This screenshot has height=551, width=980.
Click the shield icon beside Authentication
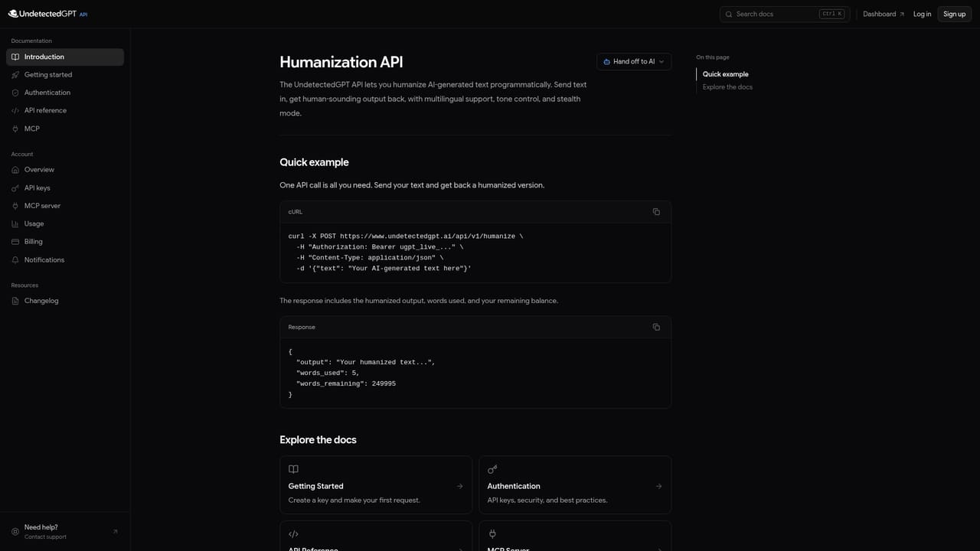[15, 93]
